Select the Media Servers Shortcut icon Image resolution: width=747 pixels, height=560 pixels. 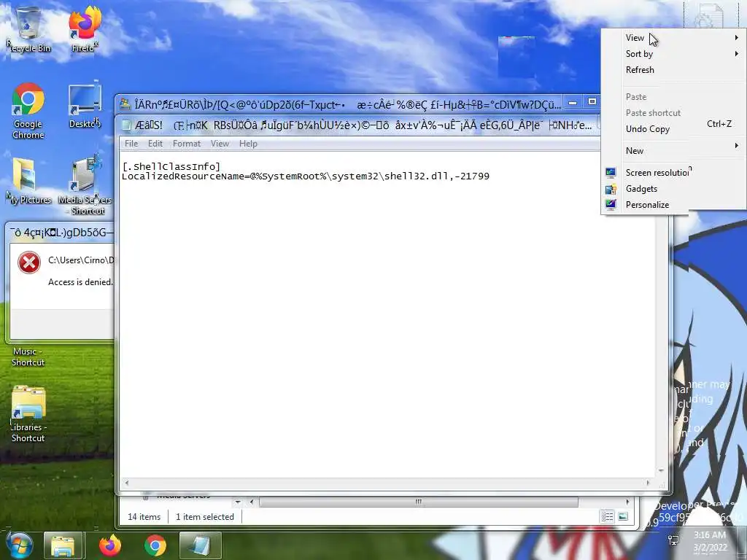pos(85,184)
